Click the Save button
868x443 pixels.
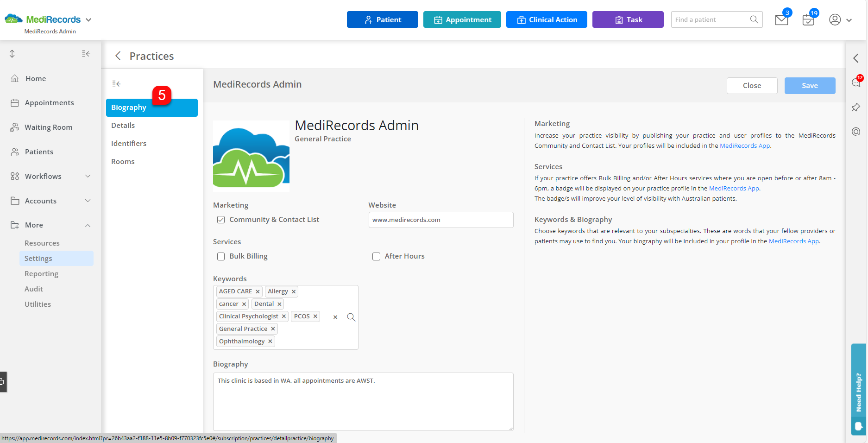tap(810, 86)
